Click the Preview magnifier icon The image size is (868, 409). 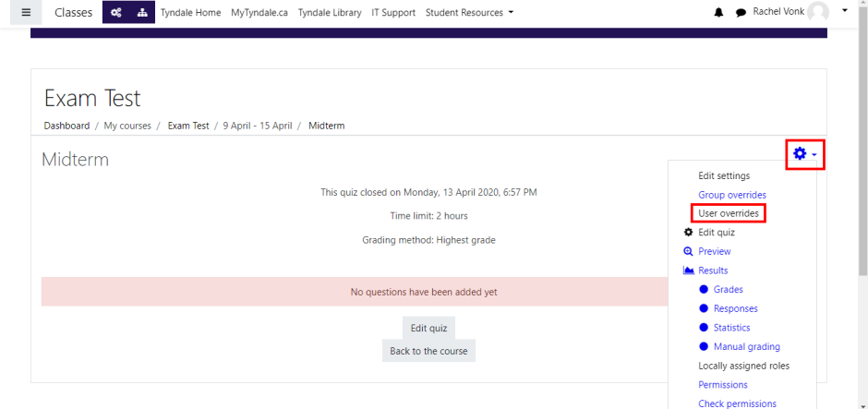[688, 251]
